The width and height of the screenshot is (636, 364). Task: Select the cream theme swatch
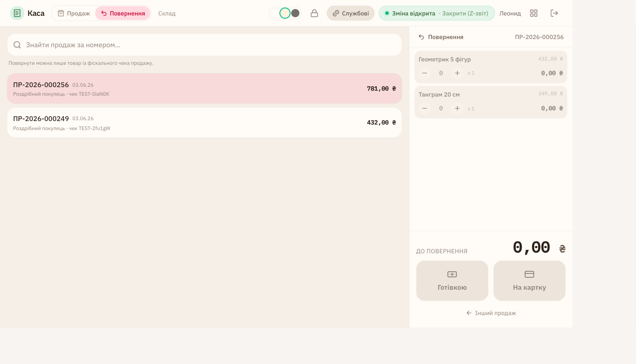(285, 13)
